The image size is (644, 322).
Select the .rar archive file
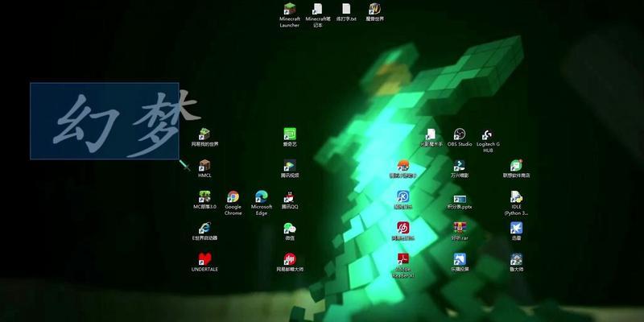459,231
